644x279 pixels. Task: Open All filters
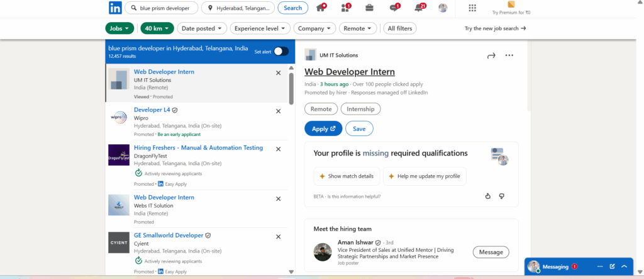(400, 28)
